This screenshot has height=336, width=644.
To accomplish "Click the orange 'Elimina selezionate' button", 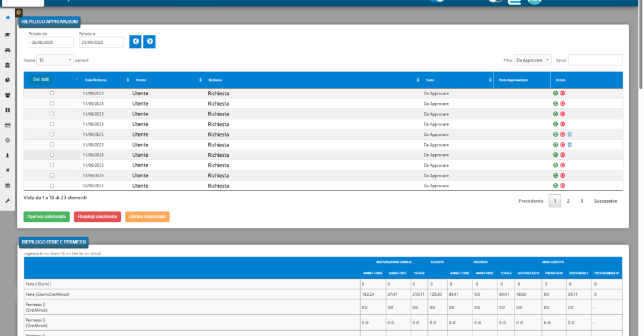I will coord(147,217).
